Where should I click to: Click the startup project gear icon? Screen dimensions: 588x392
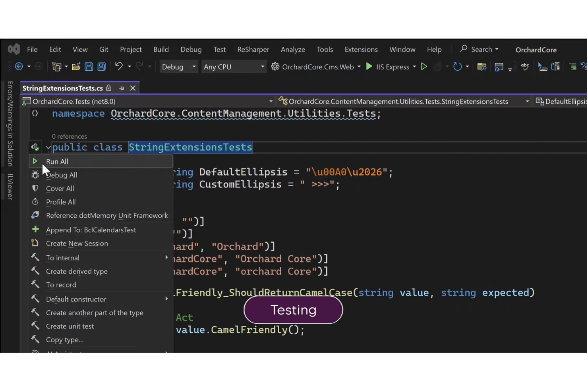click(275, 67)
